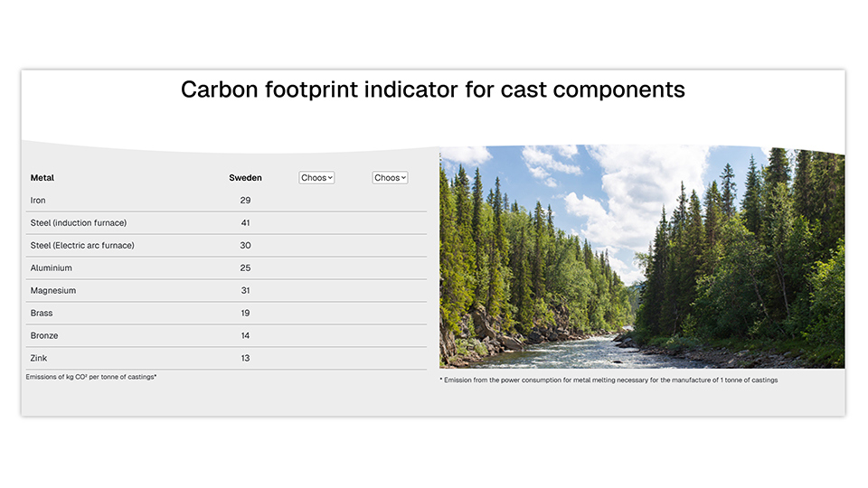Click the kg CO² per tonne footnote
This screenshot has width=868, height=488.
[x=91, y=377]
